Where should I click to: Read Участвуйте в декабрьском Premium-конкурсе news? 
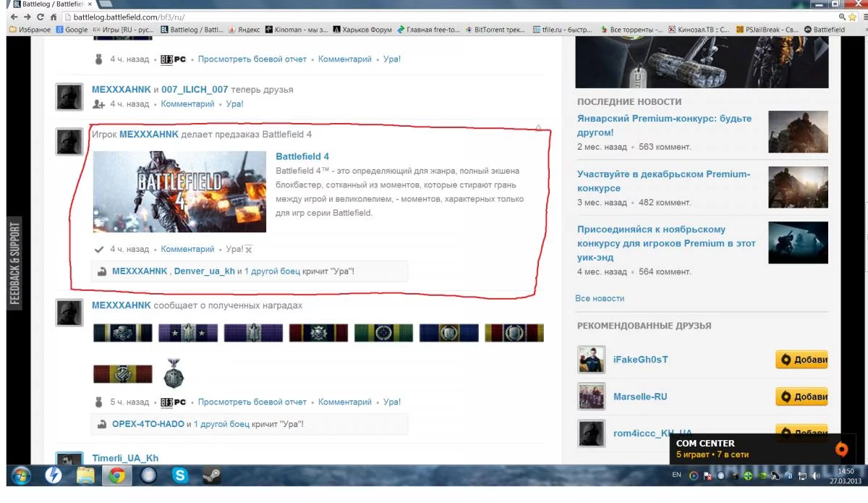pyautogui.click(x=663, y=181)
